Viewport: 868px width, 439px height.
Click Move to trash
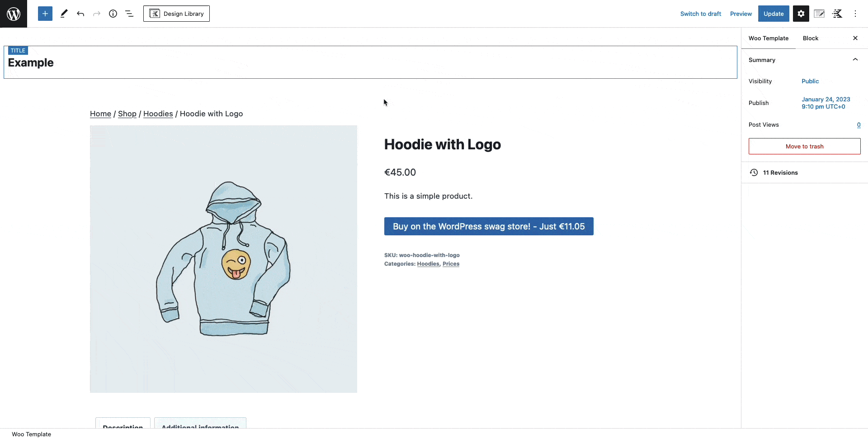click(x=804, y=146)
